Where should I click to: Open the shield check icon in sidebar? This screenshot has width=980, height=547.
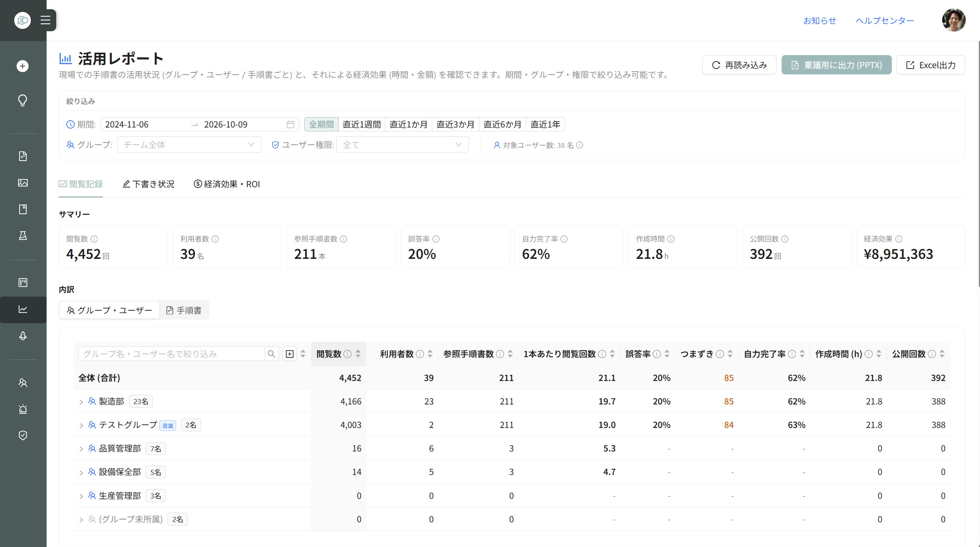pyautogui.click(x=23, y=435)
